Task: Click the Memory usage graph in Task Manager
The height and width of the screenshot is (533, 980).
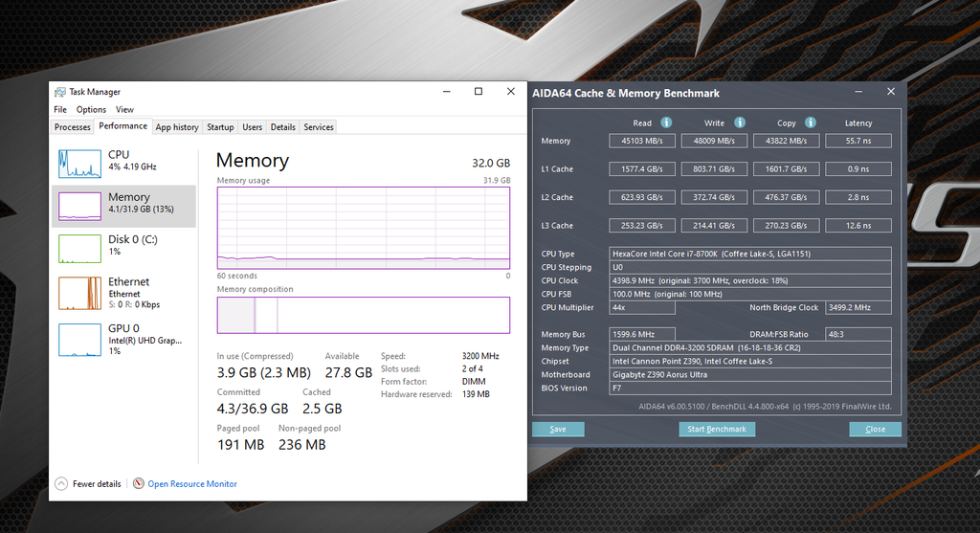Action: pos(364,228)
